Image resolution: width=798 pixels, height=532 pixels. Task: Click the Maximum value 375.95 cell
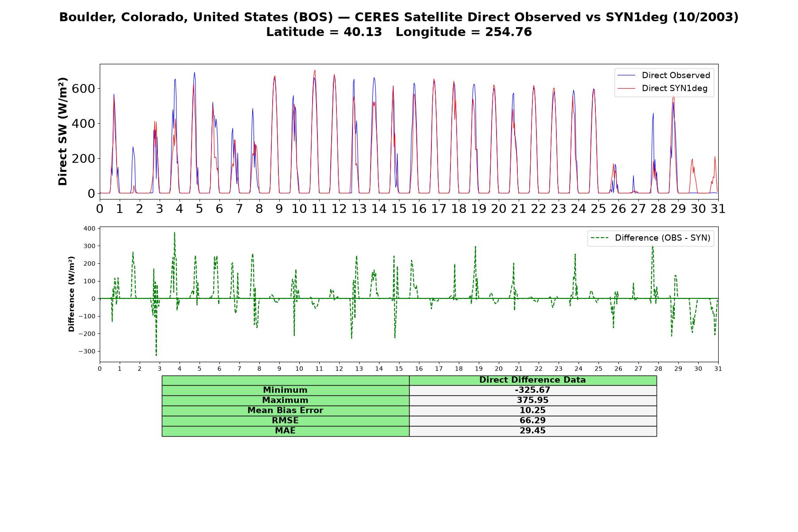click(532, 400)
